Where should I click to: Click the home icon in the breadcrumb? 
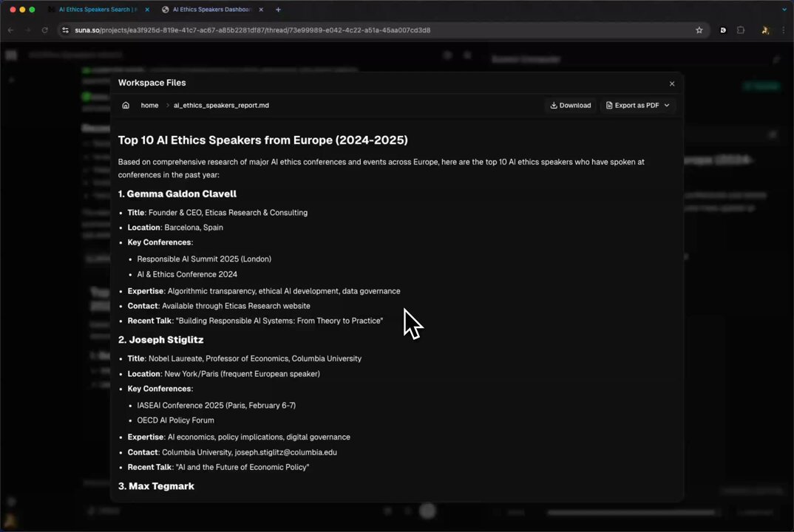(126, 105)
